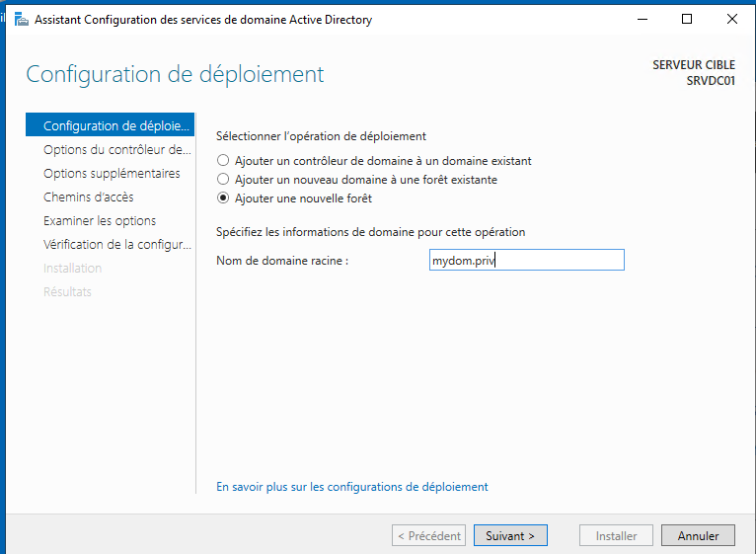
Task: Close the Active Directory wizard window
Action: click(732, 20)
